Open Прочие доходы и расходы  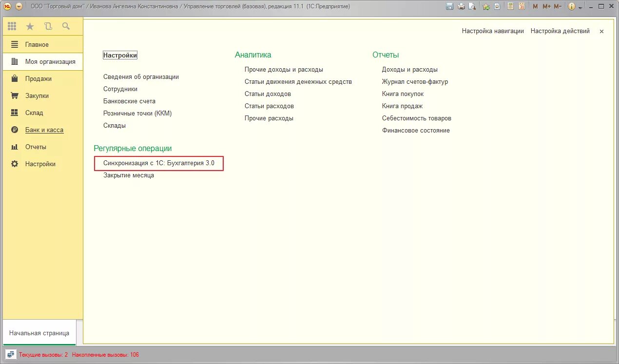[284, 69]
